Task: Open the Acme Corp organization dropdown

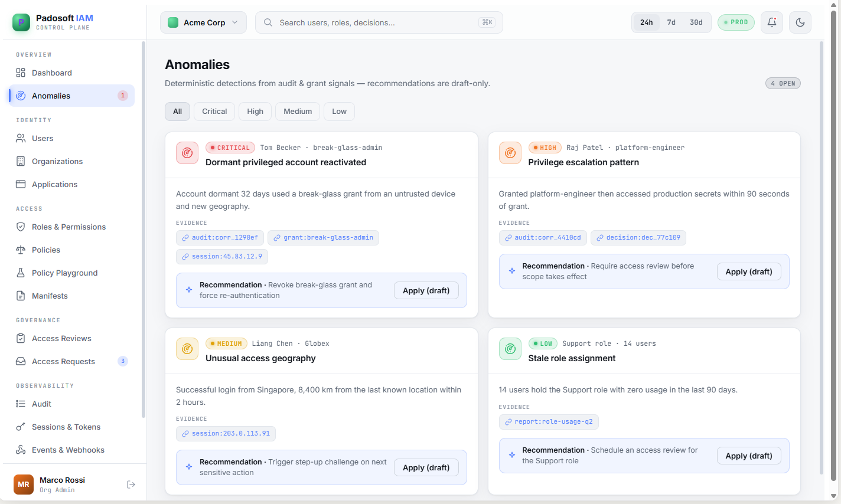Action: point(203,22)
